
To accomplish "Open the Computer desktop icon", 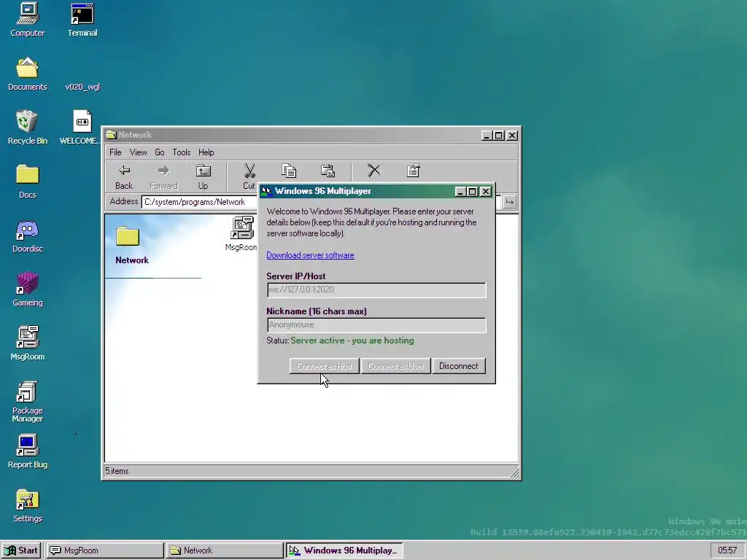I will point(27,20).
